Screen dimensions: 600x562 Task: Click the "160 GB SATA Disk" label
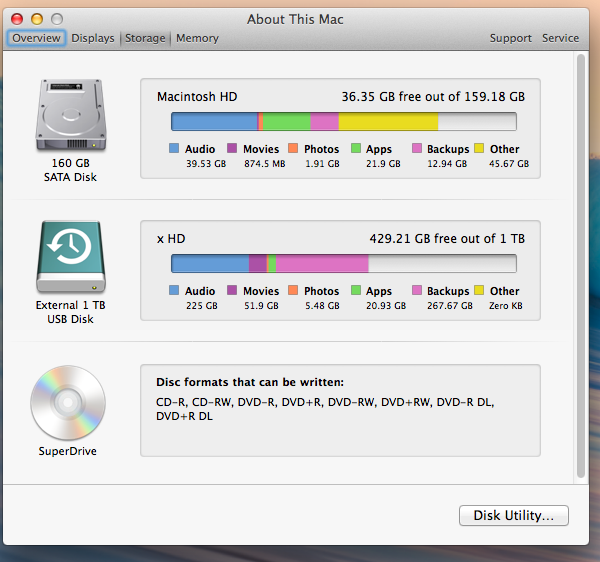click(70, 170)
